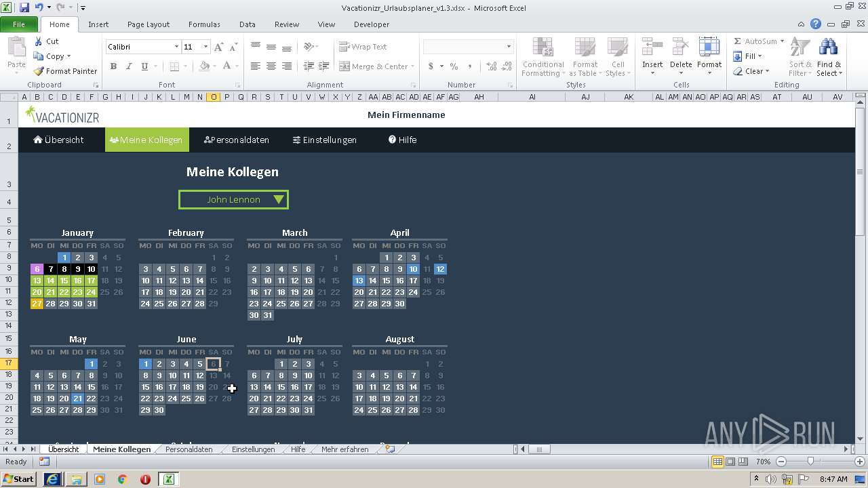Click the Hilfe navigation button
This screenshot has width=868, height=488.
tap(403, 140)
